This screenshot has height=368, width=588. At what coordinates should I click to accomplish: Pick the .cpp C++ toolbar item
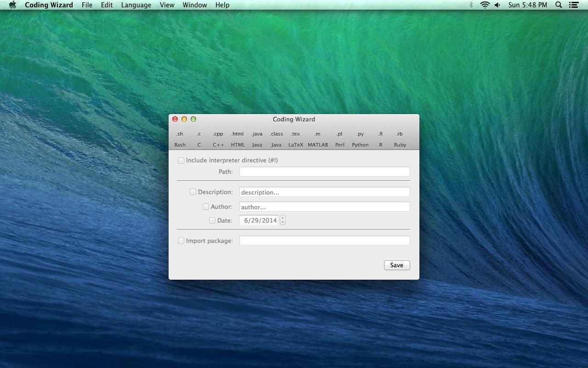tap(218, 139)
